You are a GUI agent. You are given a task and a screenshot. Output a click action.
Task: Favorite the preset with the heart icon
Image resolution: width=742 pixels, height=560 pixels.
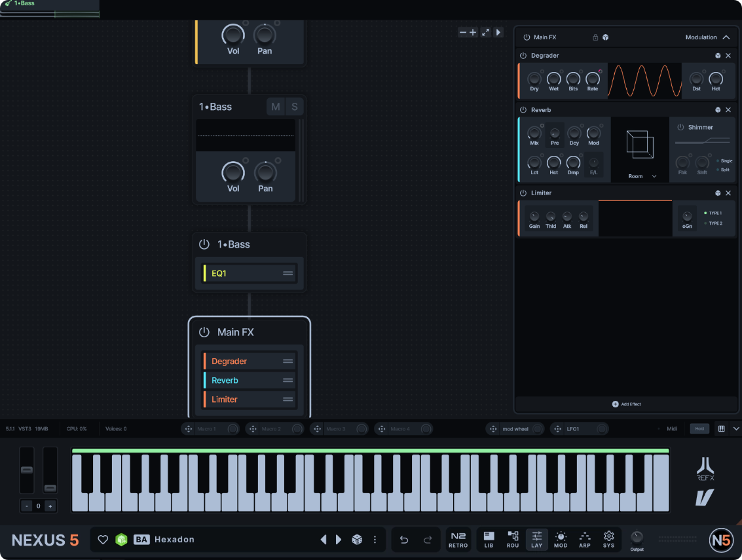pos(103,540)
